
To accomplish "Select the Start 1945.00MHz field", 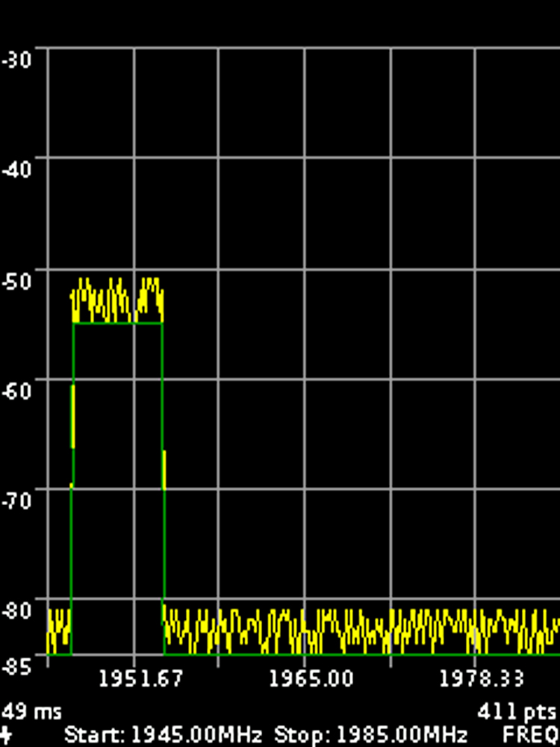I will (x=164, y=734).
